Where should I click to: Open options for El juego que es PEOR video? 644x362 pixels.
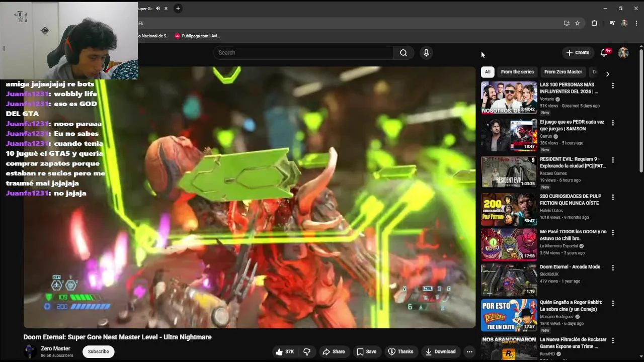[613, 123]
